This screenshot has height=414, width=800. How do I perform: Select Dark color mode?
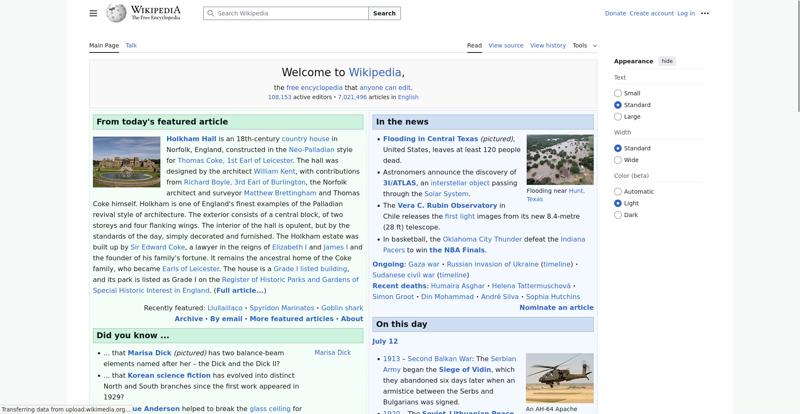tap(618, 215)
